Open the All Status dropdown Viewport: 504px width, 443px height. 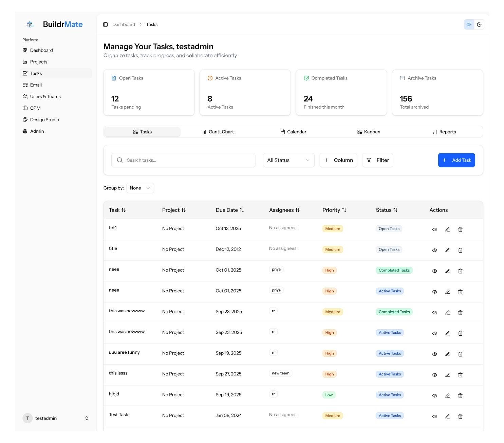pyautogui.click(x=288, y=160)
